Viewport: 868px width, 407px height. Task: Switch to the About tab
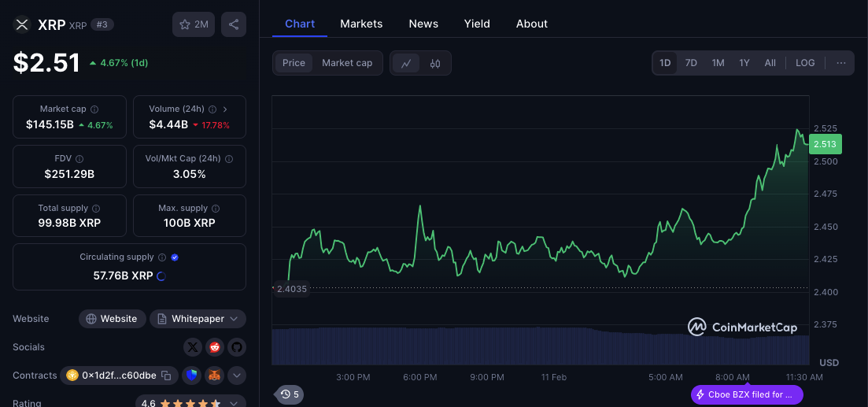coord(532,24)
